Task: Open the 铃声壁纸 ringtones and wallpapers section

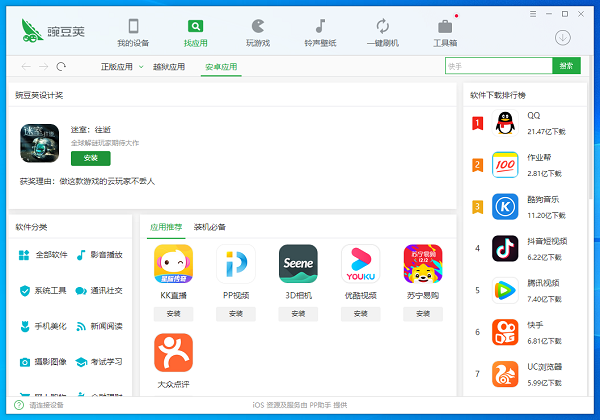Action: pos(320,33)
